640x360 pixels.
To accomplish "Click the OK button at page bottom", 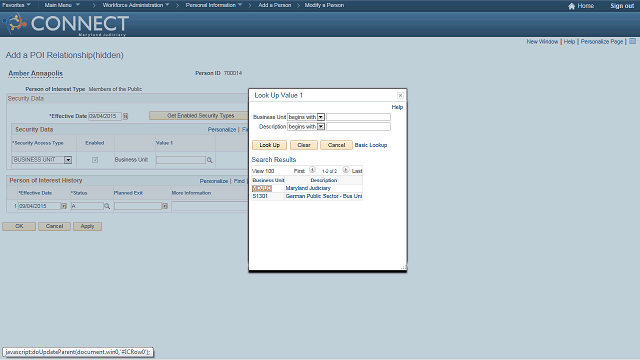I will 19,226.
